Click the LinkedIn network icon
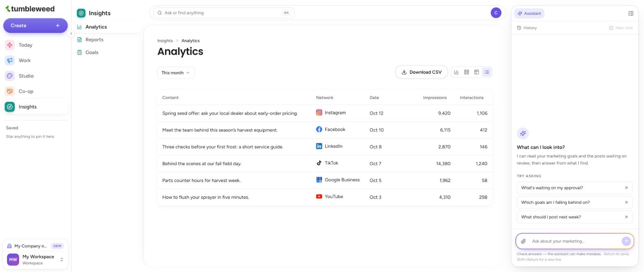 (x=319, y=146)
